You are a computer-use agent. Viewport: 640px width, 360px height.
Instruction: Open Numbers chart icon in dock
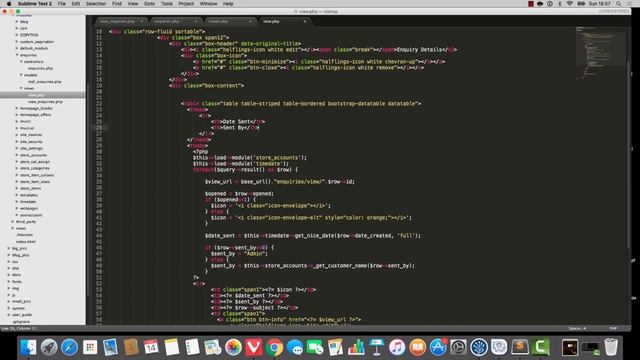click(x=356, y=347)
